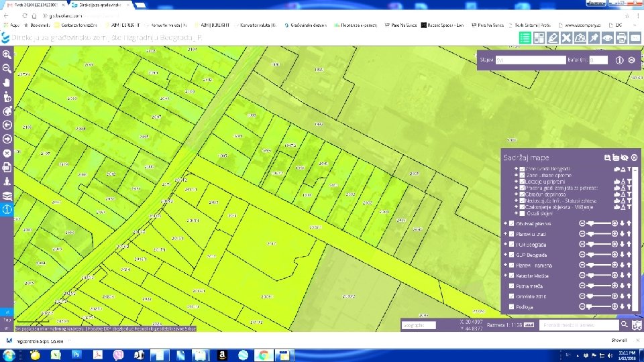Screen dimensions: 644x362
Task: Click the delete X toolbar icon
Action: (x=566, y=38)
